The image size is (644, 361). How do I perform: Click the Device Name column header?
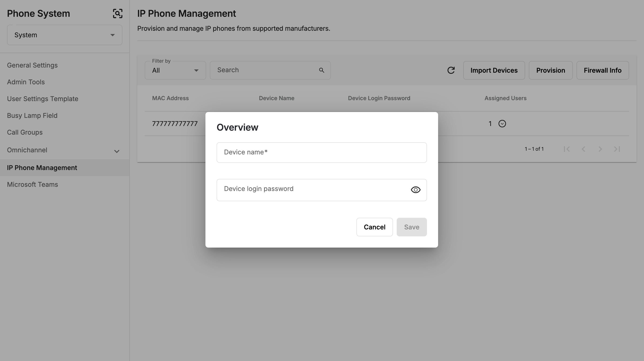tap(276, 98)
